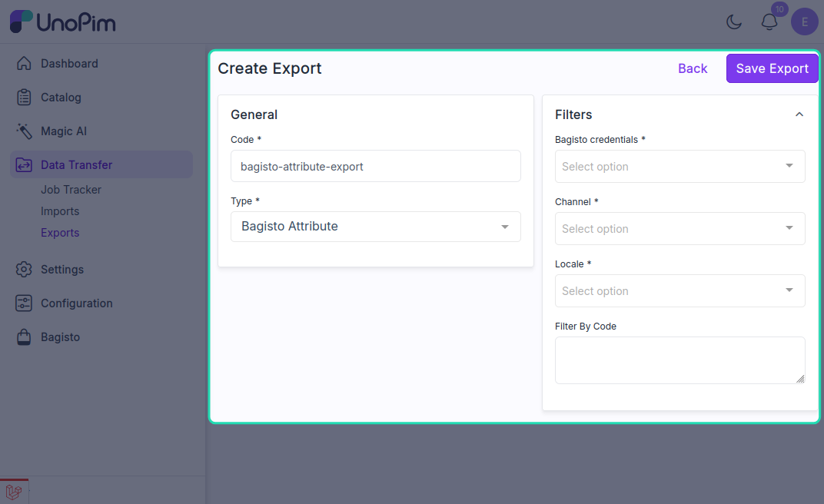Open the Type dropdown

click(376, 227)
